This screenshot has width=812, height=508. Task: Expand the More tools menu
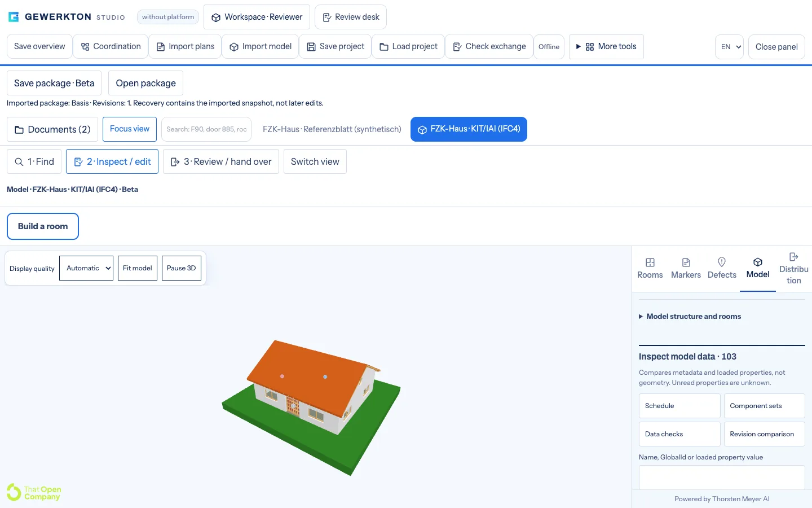click(606, 46)
